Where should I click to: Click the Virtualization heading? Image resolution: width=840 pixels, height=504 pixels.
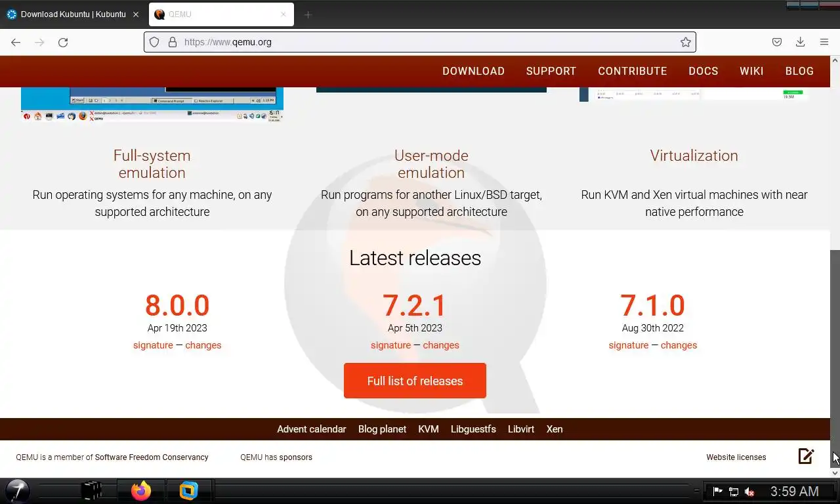(x=694, y=156)
